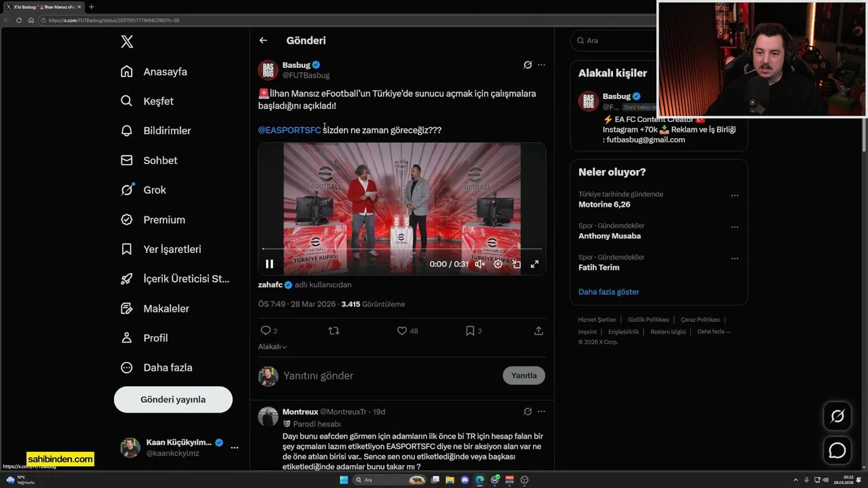The height and width of the screenshot is (488, 868).
Task: Expand the footer Daha fazla link
Action: click(713, 332)
